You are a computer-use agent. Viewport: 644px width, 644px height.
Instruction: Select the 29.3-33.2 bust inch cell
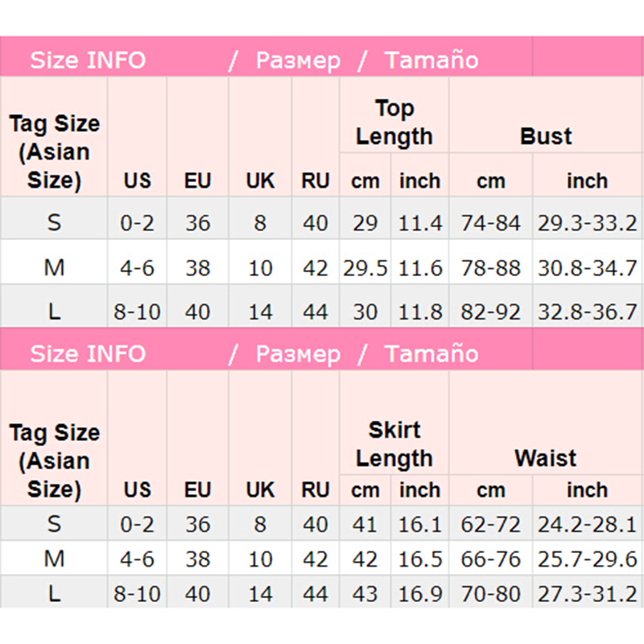point(588,223)
